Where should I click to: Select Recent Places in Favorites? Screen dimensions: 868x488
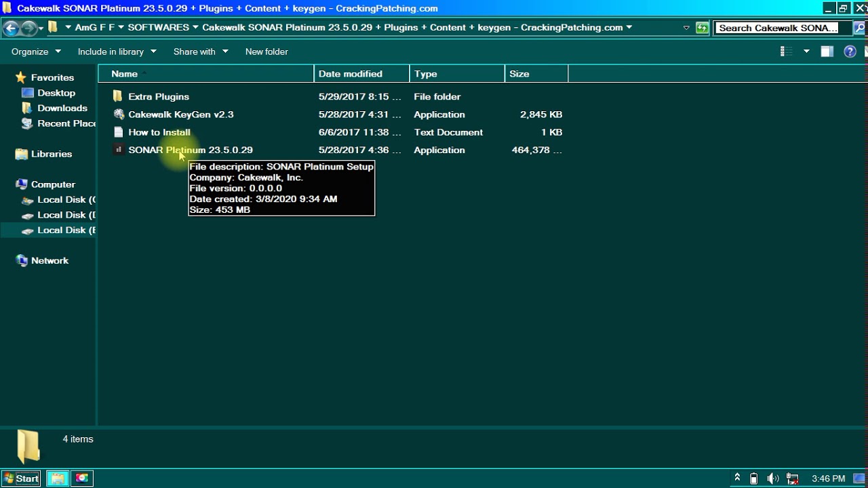(66, 123)
